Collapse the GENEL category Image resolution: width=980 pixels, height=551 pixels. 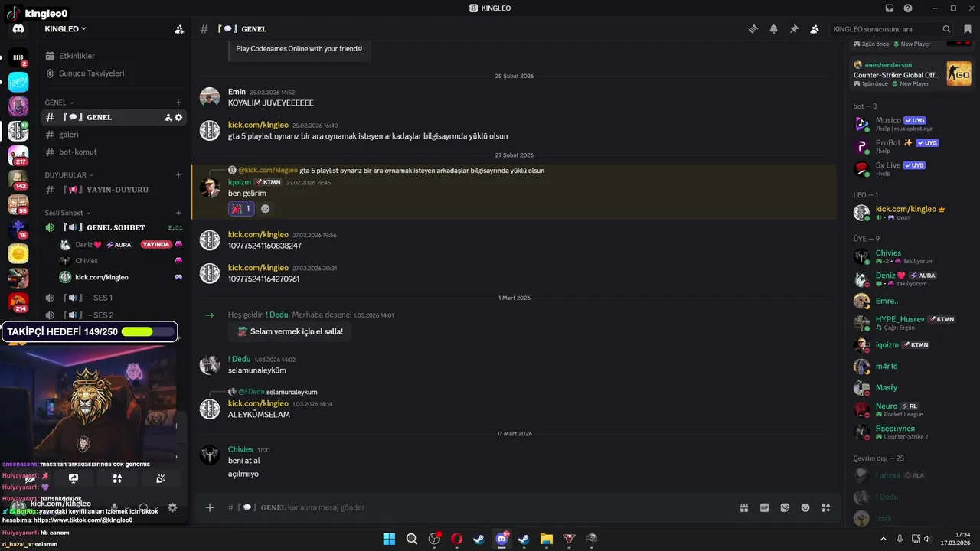point(59,103)
